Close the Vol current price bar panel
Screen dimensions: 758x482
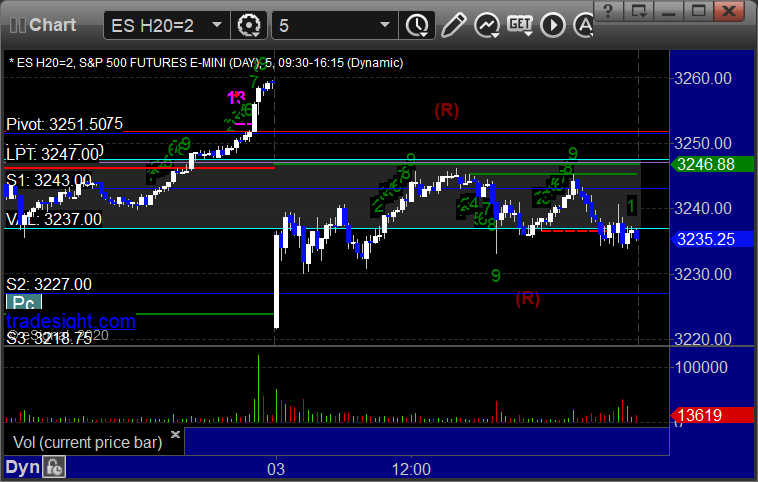(175, 434)
